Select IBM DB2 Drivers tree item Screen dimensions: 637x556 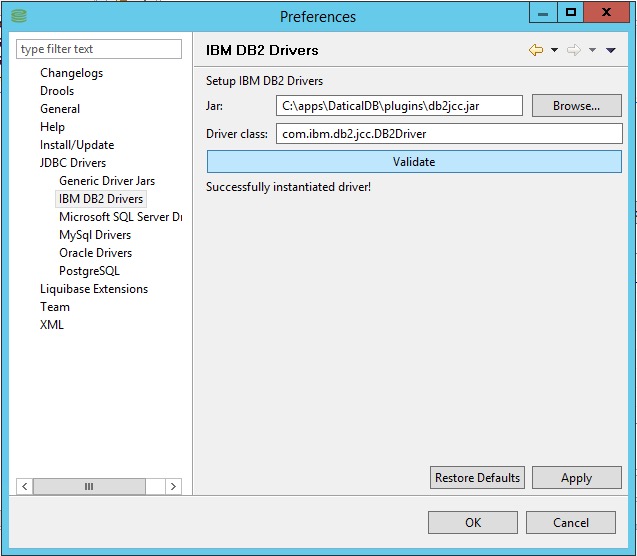pos(101,199)
